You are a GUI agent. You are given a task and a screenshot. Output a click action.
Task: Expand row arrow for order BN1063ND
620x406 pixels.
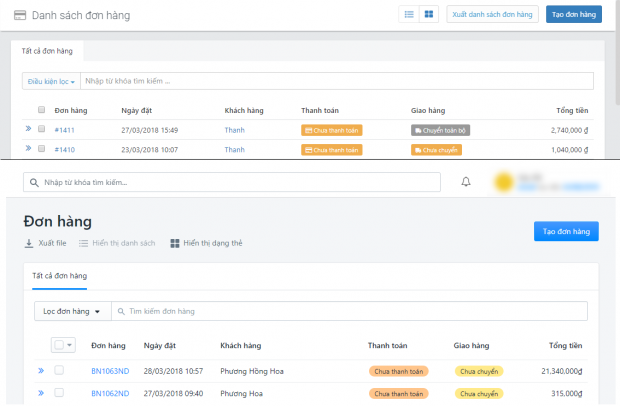click(41, 371)
